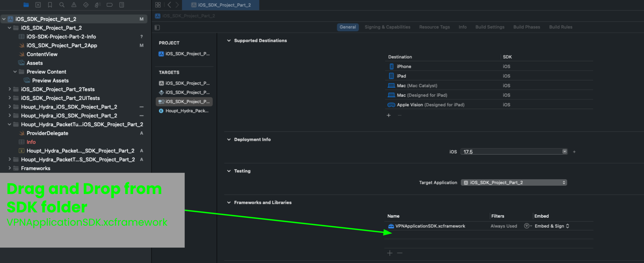This screenshot has height=263, width=644.
Task: Open the Bookmark navigator
Action: click(x=50, y=5)
